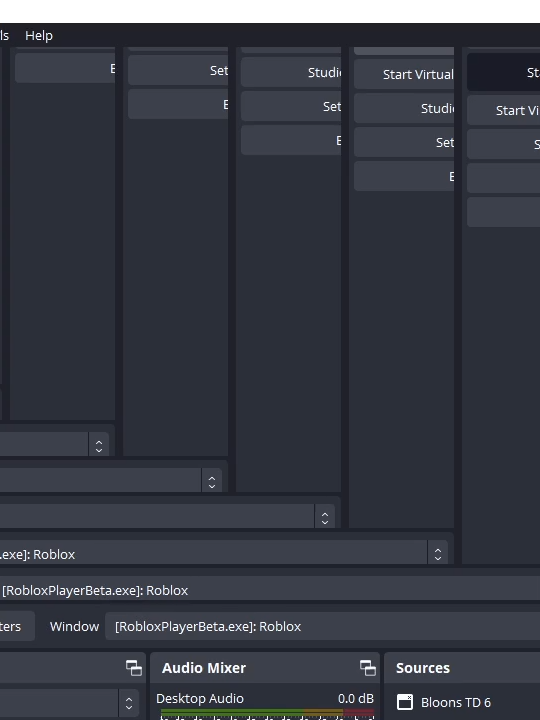This screenshot has height=720, width=540.
Task: Open the Help menu
Action: [39, 35]
